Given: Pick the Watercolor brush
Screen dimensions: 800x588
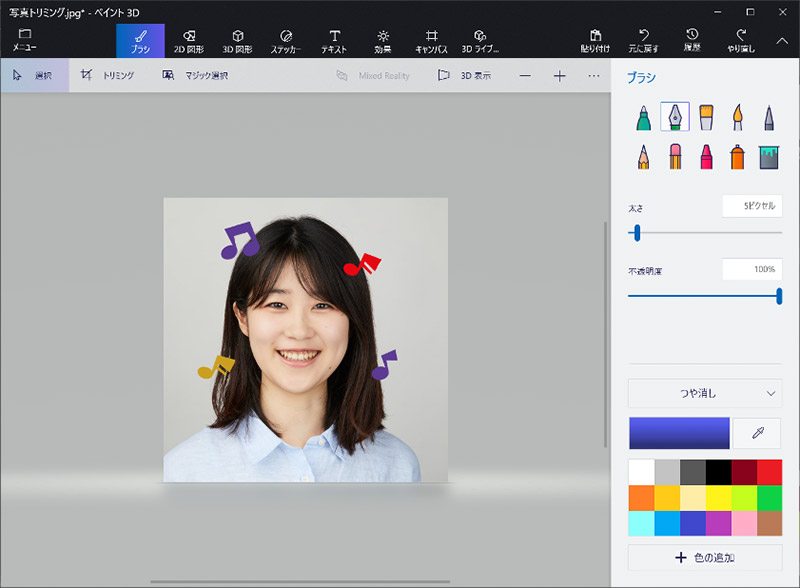Looking at the screenshot, I should pos(737,118).
